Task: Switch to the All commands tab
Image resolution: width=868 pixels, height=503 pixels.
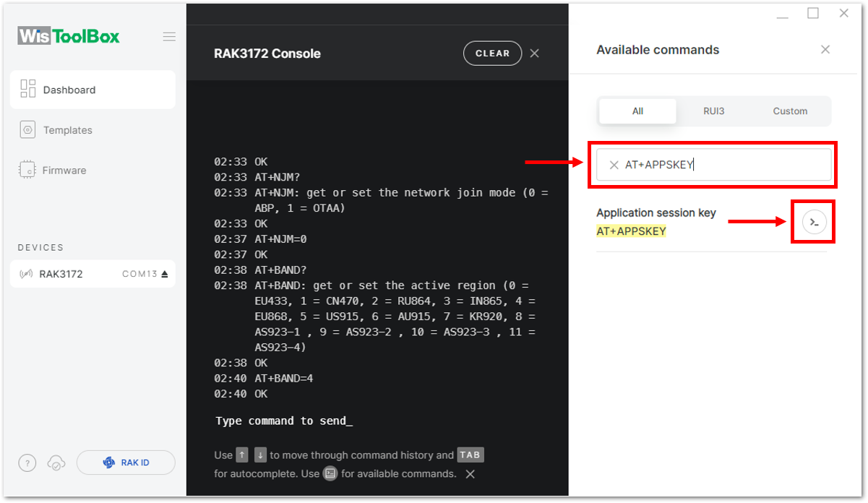Action: coord(637,111)
